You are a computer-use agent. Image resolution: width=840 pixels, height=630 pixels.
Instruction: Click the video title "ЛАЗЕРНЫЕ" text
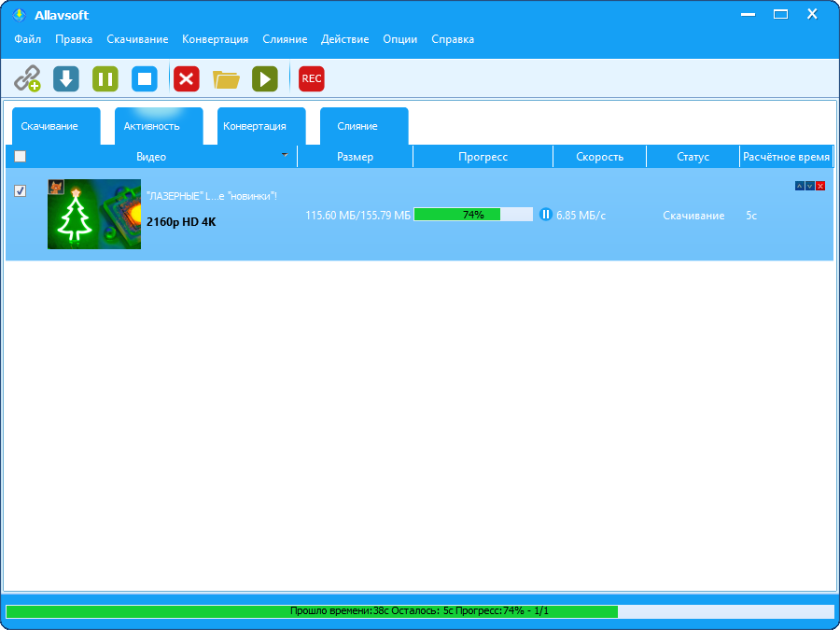tap(212, 196)
